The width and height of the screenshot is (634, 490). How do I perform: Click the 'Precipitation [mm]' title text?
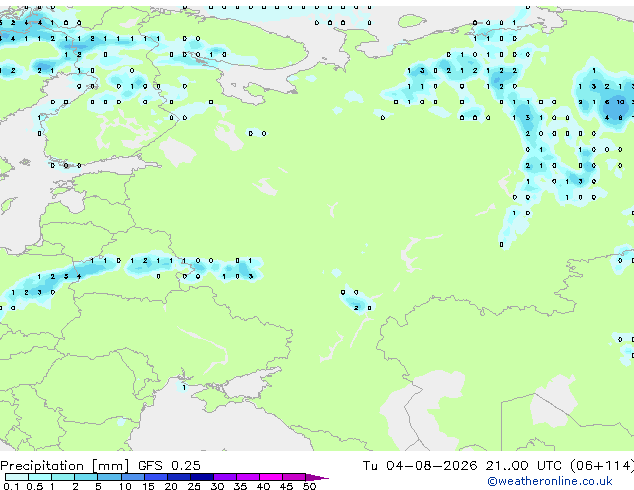pos(64,466)
